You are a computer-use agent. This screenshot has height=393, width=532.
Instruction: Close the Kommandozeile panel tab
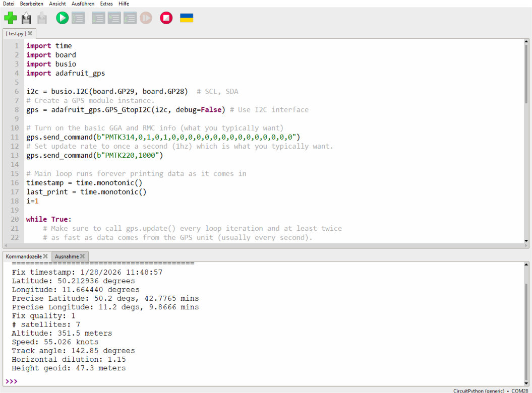coord(45,256)
